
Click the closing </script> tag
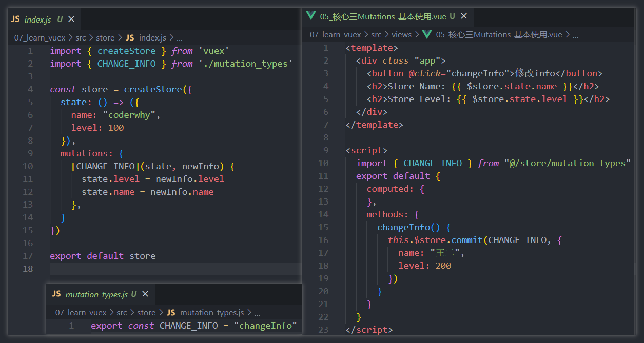coord(369,330)
